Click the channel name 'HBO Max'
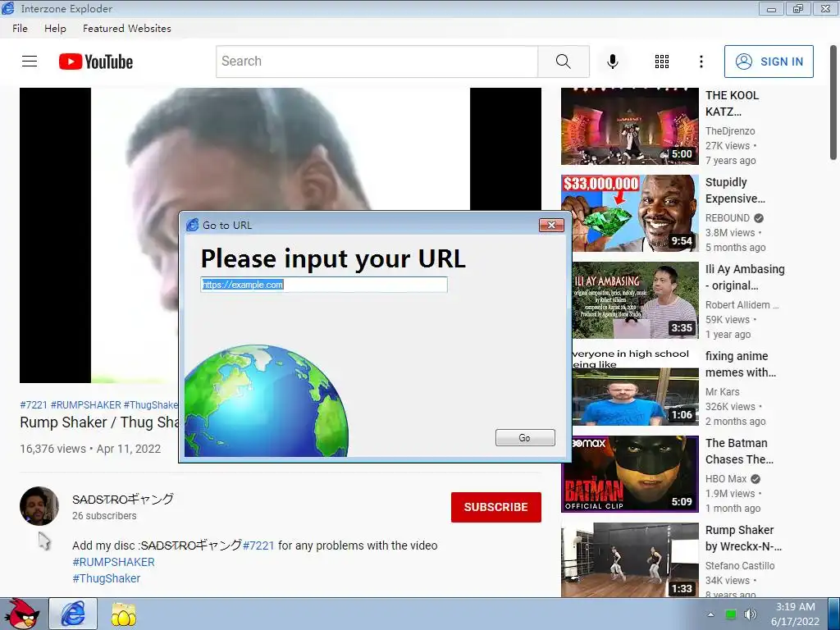 pos(726,479)
